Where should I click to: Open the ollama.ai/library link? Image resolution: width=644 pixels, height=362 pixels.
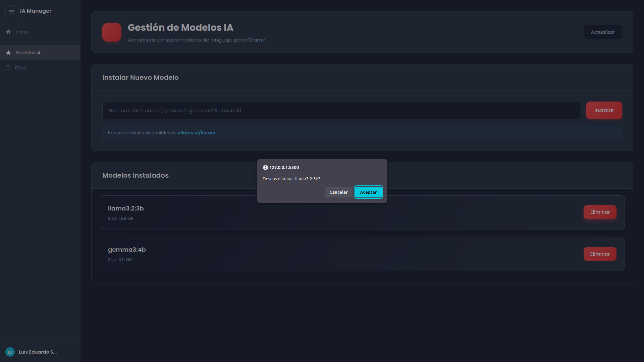pyautogui.click(x=196, y=132)
